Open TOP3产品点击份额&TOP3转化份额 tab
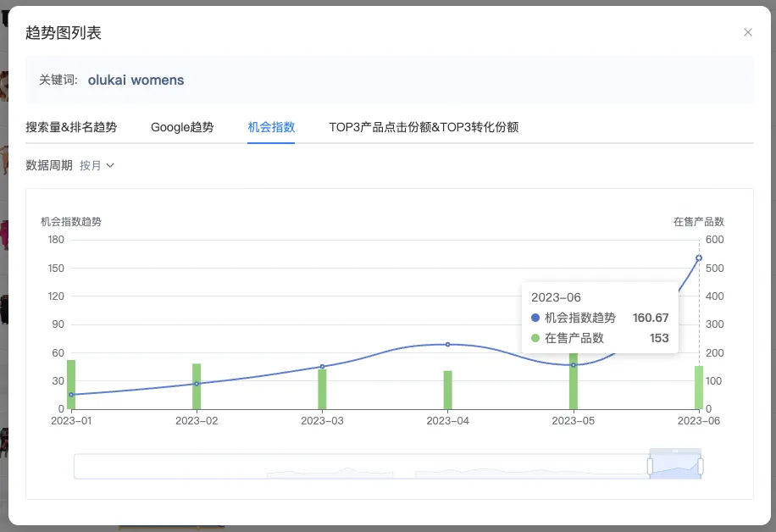Image resolution: width=776 pixels, height=532 pixels. 424,127
